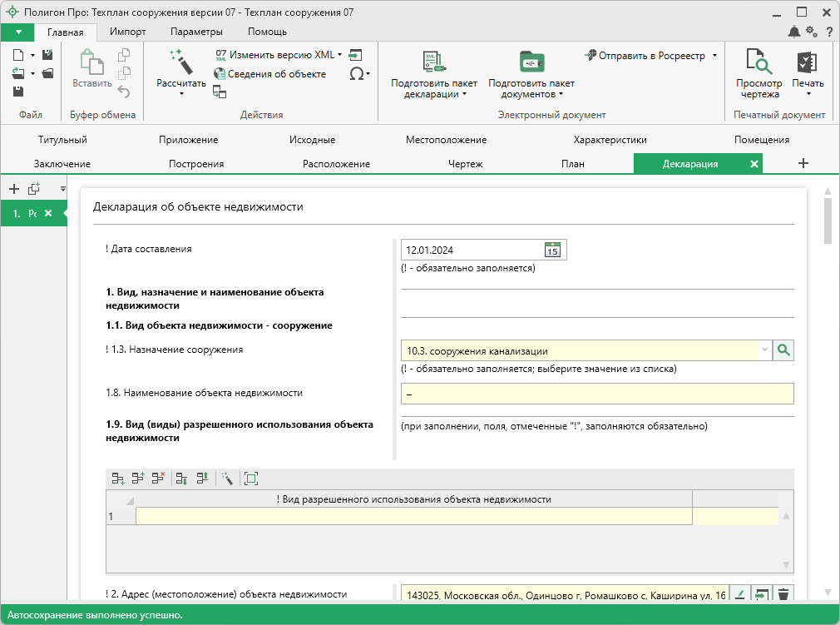Screen dimensions: 840x625
Task: Click fullscreen expand icon in table toolbar
Action: pyautogui.click(x=251, y=478)
